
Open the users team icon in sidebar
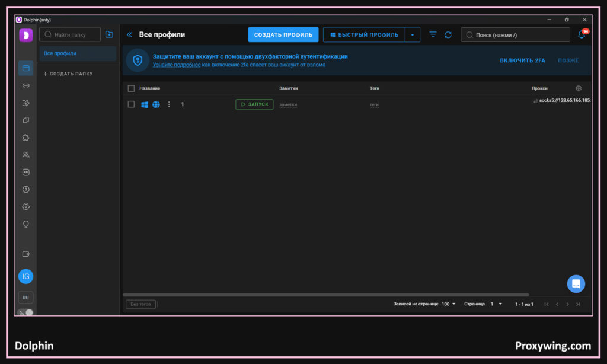click(25, 155)
